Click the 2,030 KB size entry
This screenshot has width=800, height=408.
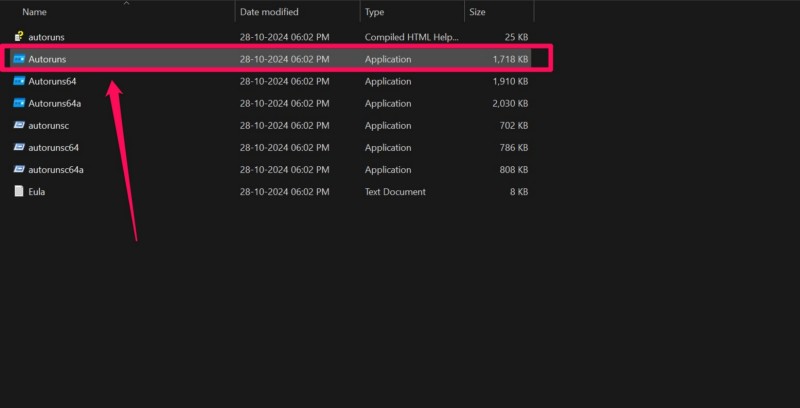510,103
